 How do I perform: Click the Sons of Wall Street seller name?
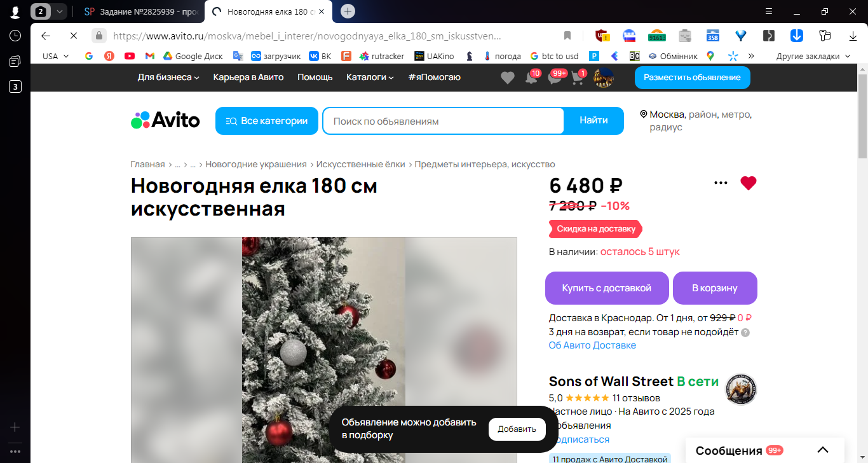(611, 382)
